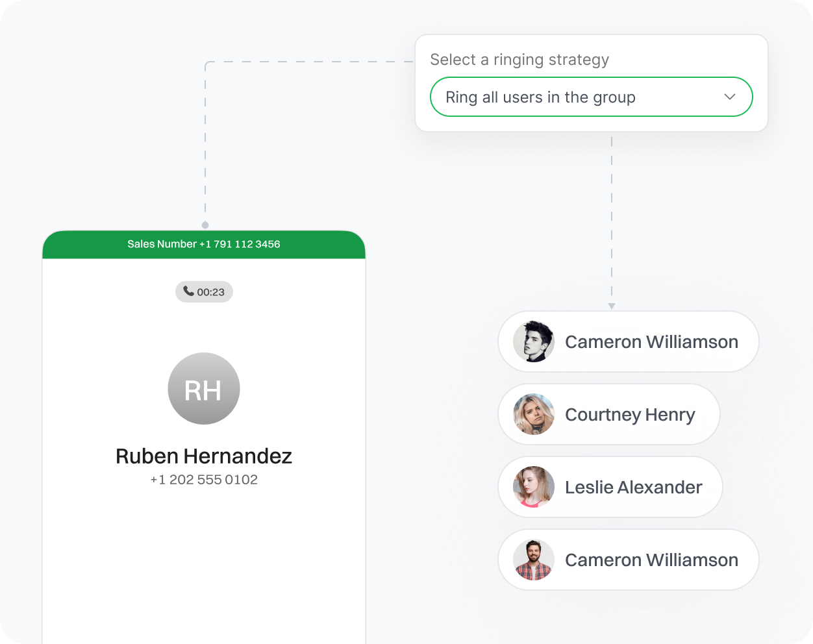Click the "Select a ringing strategy" label
This screenshot has width=813, height=644.
pyautogui.click(x=519, y=60)
